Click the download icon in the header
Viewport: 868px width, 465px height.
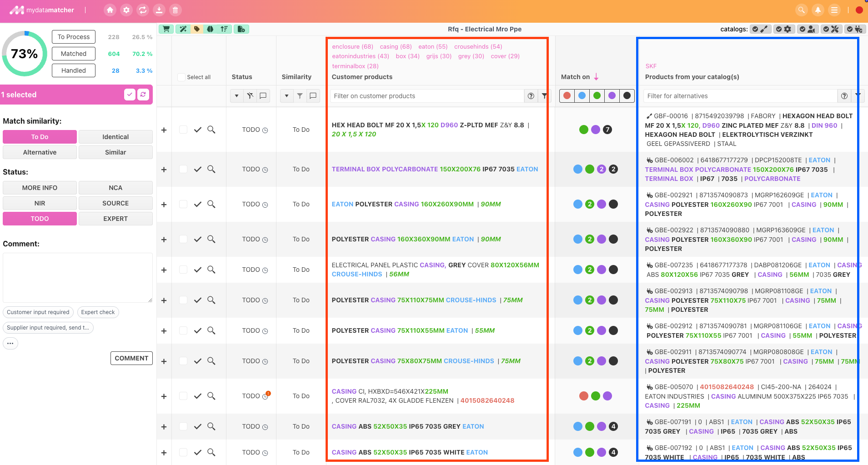(x=159, y=10)
